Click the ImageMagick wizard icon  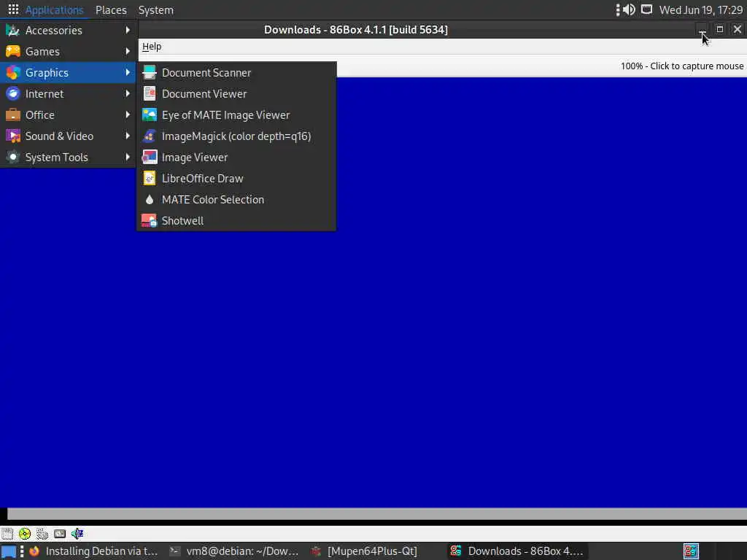(x=149, y=136)
